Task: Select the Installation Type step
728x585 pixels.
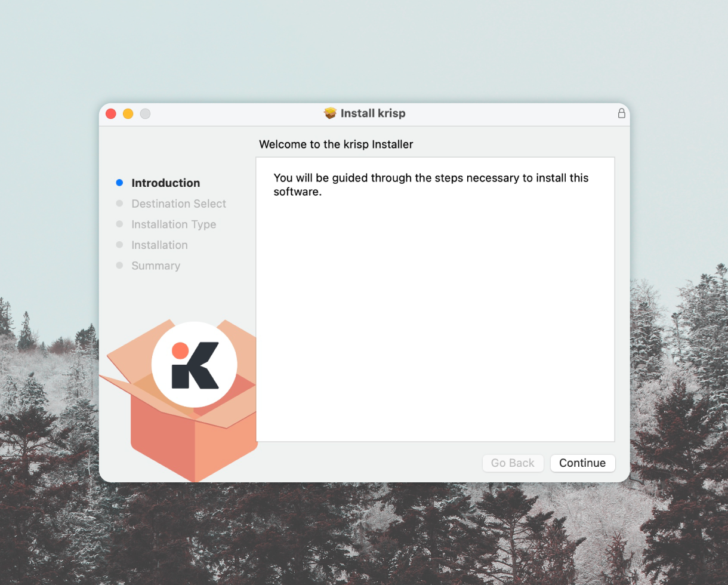Action: 174,224
